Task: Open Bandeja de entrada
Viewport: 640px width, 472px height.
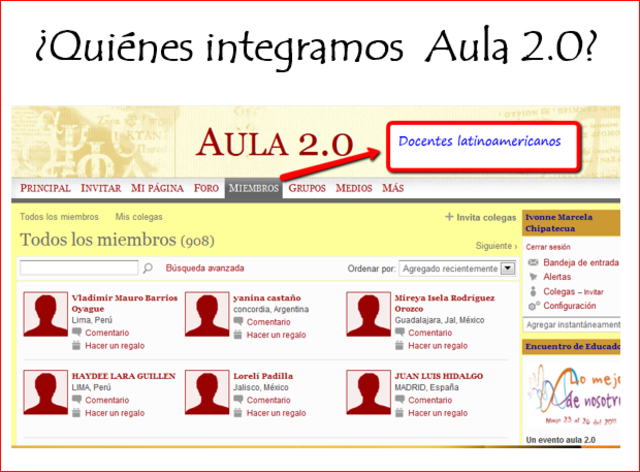Action: coord(581,263)
